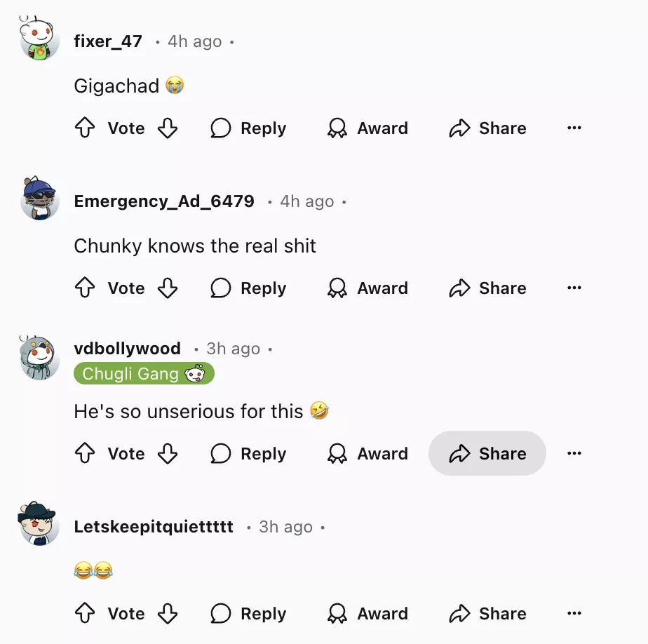Open more options for Letskeepitquietttt's comment
This screenshot has height=644, width=648.
click(x=574, y=613)
